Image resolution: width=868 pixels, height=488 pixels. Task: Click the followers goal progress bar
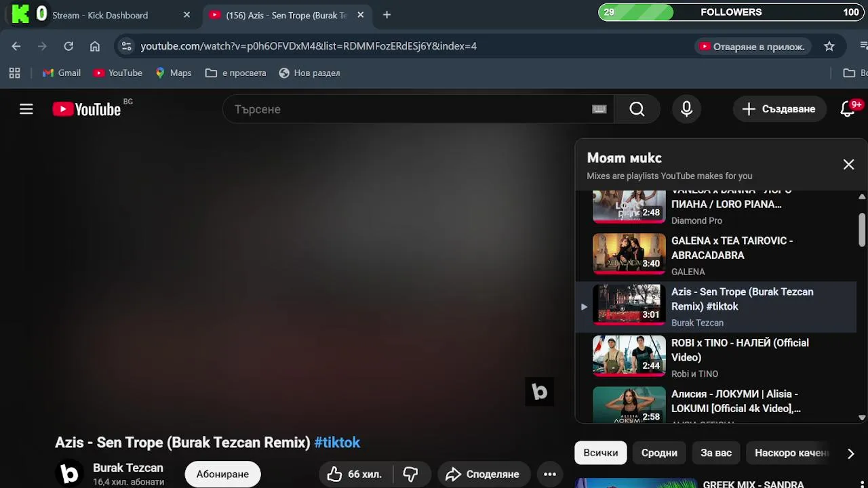coord(731,12)
